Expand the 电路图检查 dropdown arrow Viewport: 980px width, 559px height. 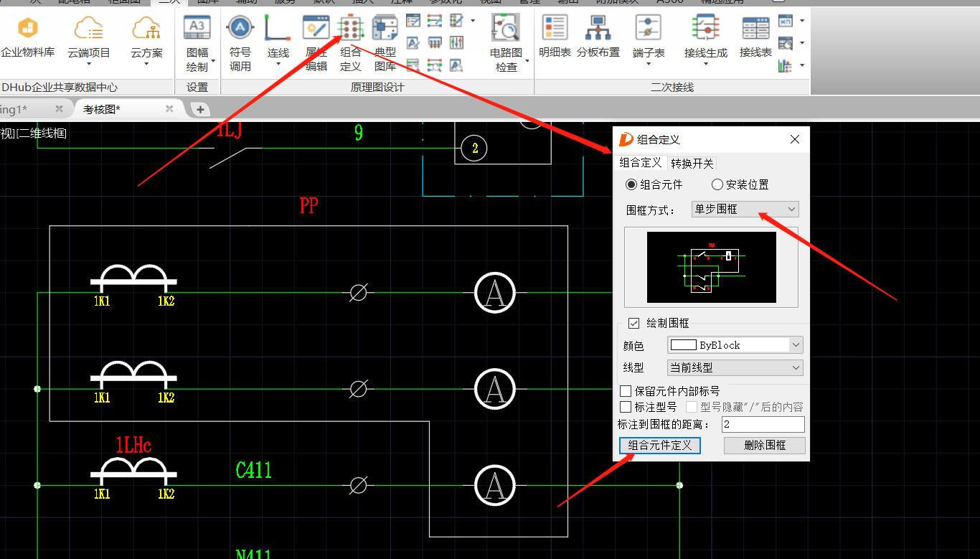coord(527,60)
